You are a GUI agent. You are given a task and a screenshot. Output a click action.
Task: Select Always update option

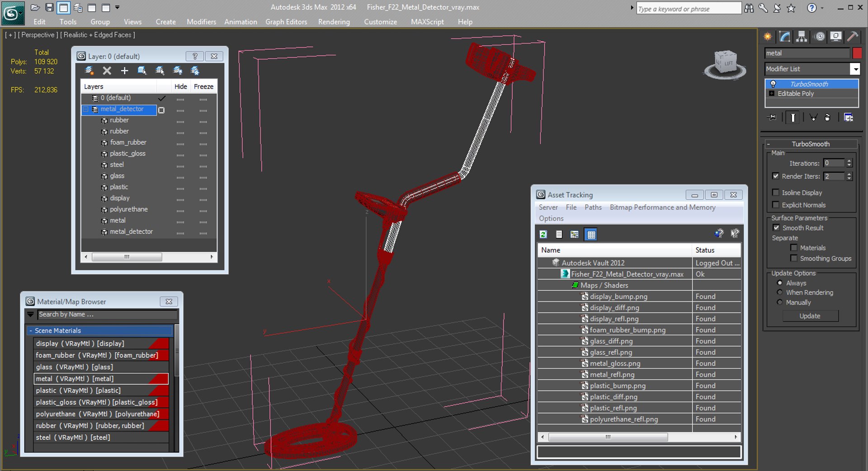tap(779, 283)
